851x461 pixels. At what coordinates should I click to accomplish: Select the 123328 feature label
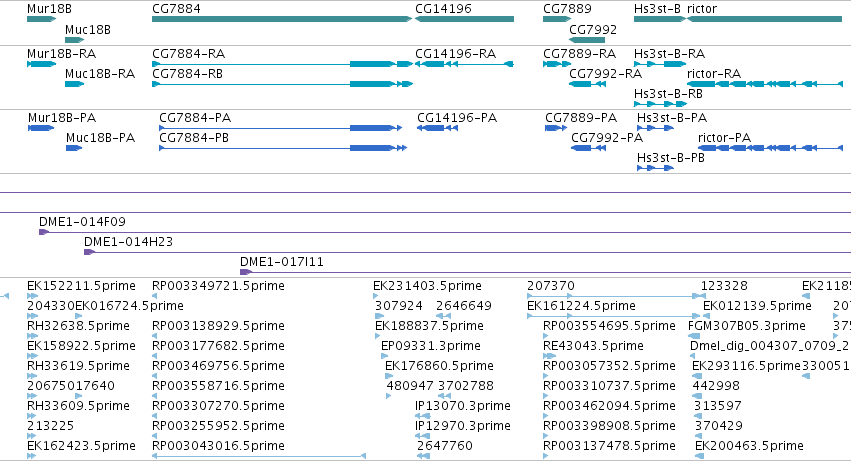[724, 286]
